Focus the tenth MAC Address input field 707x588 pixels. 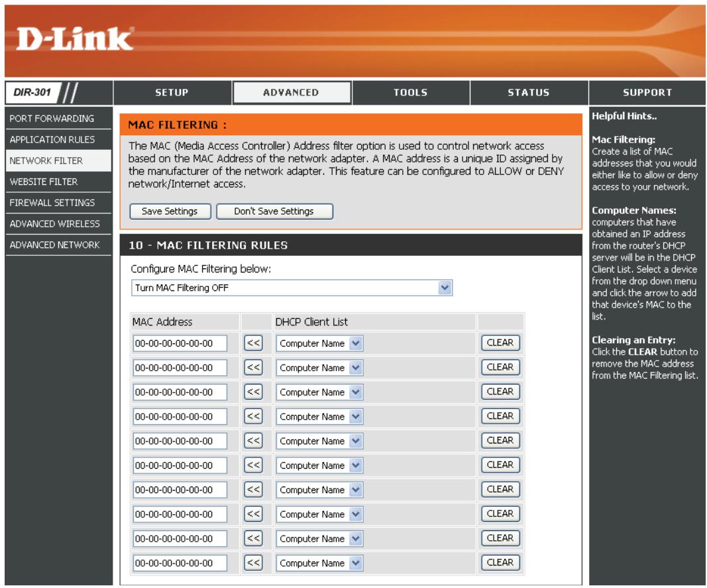[180, 563]
